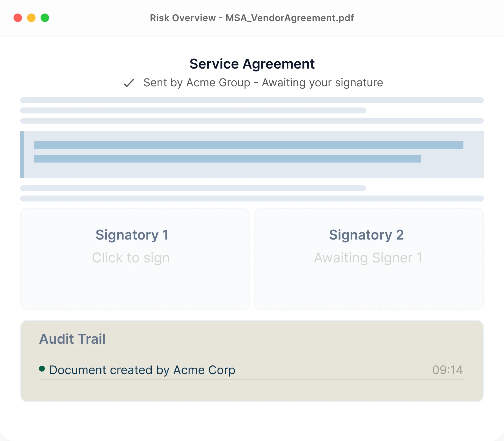Click the topmost placeholder text line
This screenshot has width=504, height=441.
[x=252, y=100]
